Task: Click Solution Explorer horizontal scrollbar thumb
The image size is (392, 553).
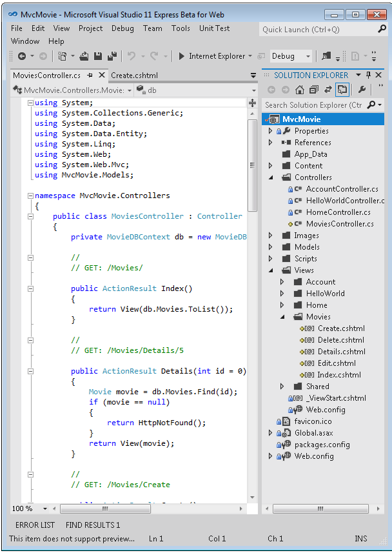Action: [x=320, y=509]
